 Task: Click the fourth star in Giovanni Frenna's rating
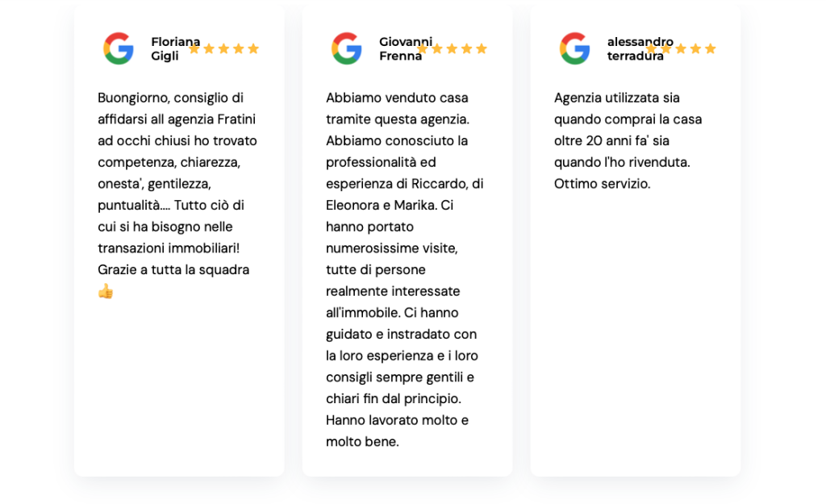click(x=467, y=48)
